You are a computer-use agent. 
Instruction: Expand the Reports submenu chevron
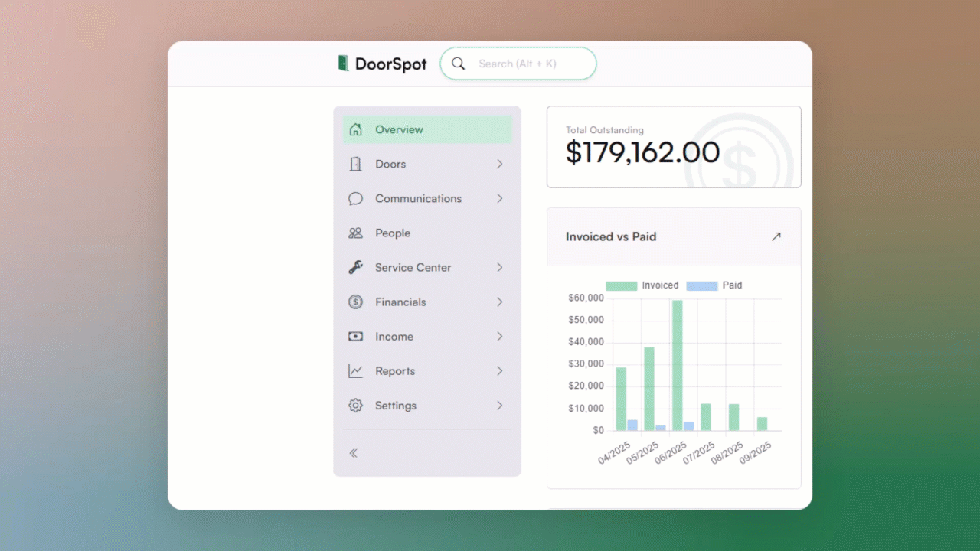[x=499, y=370]
